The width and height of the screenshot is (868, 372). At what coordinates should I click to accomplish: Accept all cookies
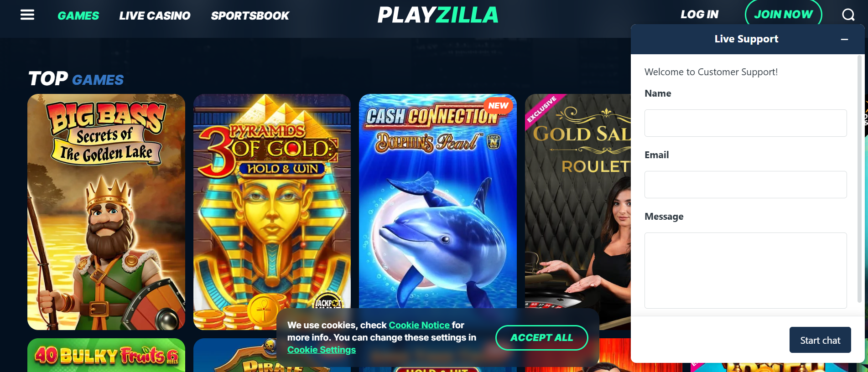click(x=541, y=338)
